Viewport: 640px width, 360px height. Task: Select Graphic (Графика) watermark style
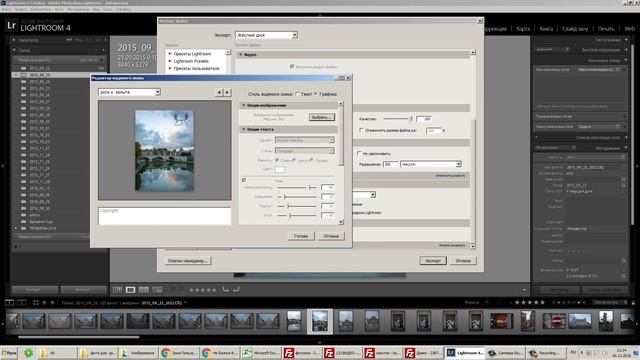click(316, 94)
